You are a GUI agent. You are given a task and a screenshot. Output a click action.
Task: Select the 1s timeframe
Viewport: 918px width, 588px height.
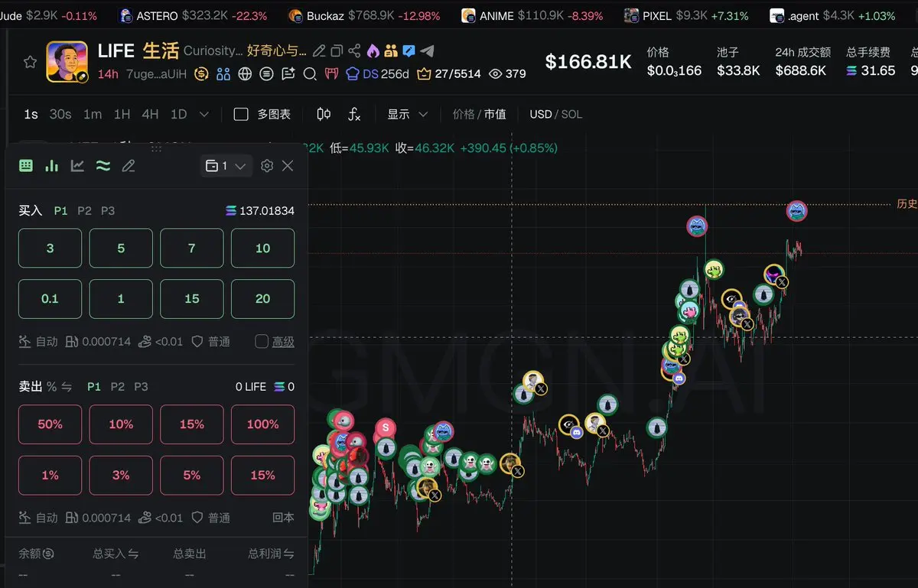[31, 114]
